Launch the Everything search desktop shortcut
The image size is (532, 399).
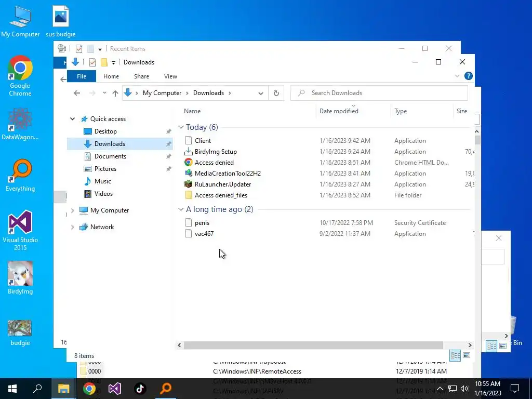(20, 175)
